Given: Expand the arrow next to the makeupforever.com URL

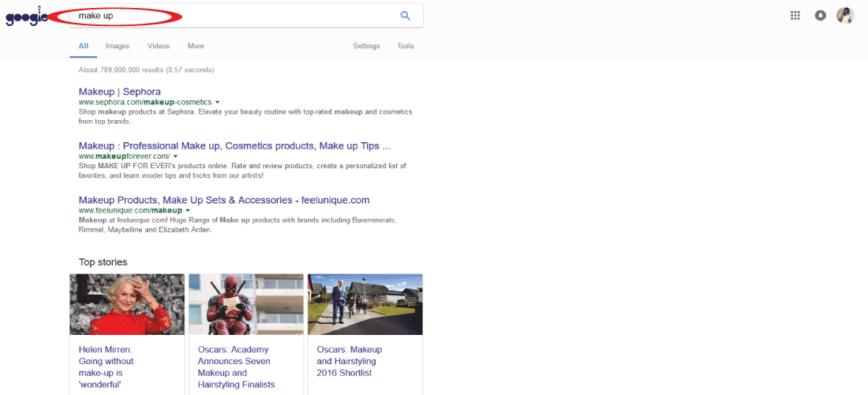Looking at the screenshot, I should [175, 156].
